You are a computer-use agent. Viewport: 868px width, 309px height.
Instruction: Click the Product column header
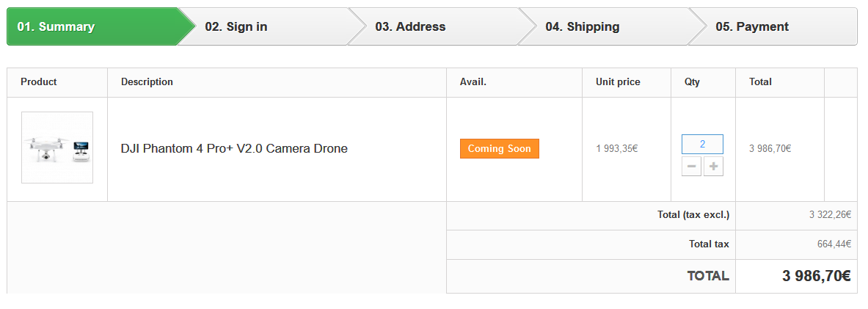[x=39, y=82]
